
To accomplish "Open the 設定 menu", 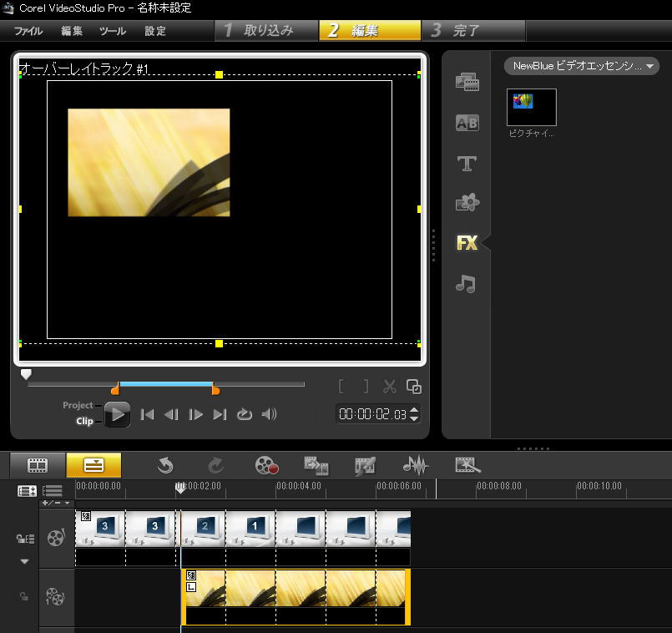I will click(155, 31).
